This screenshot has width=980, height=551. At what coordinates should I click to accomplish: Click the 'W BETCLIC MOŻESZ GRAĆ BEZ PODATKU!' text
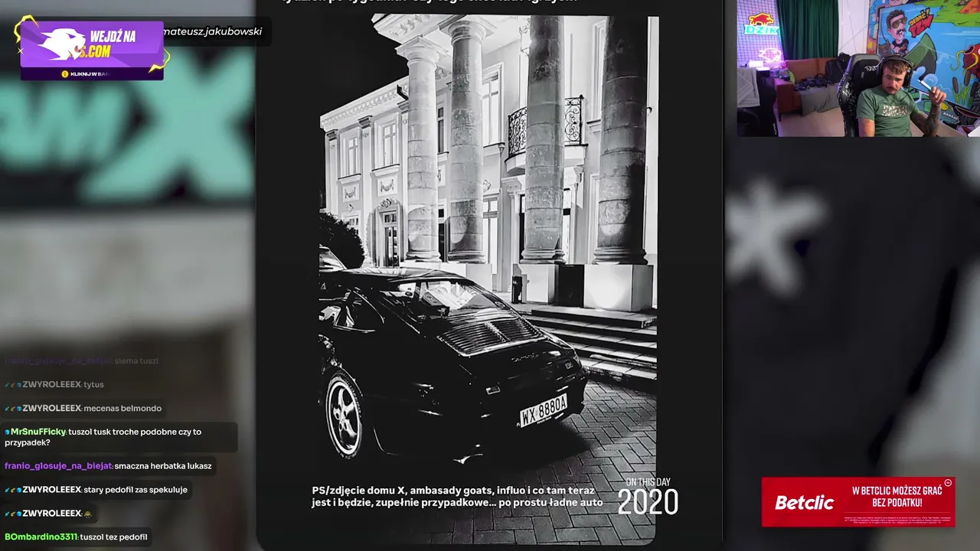coord(897,497)
